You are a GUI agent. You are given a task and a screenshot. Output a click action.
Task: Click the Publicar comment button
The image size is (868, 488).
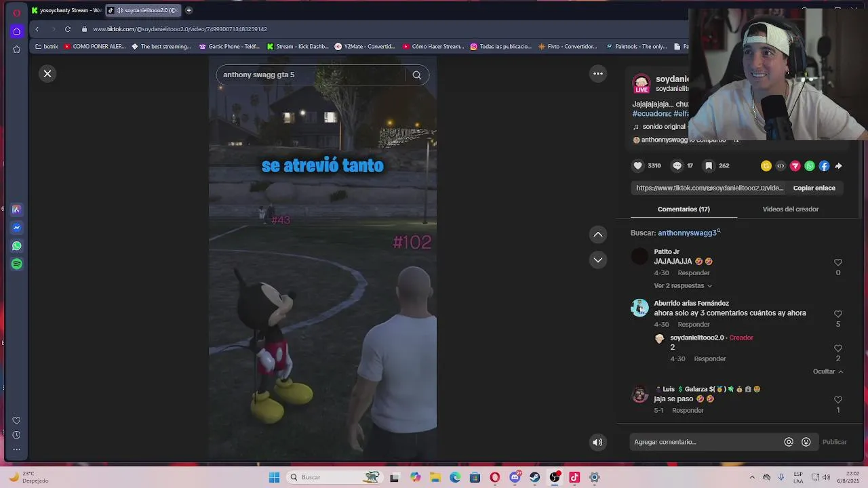[834, 442]
